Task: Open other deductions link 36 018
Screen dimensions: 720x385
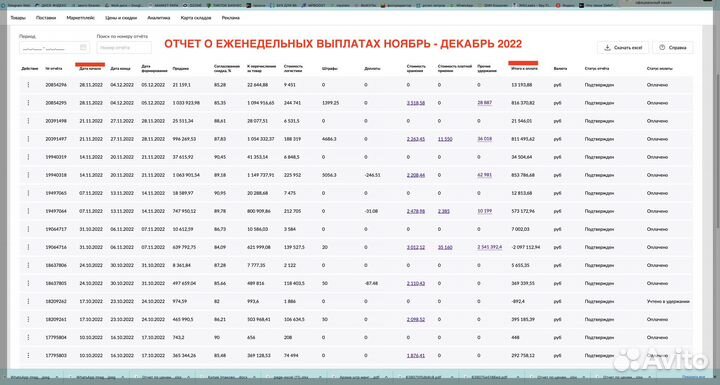Action: click(484, 139)
